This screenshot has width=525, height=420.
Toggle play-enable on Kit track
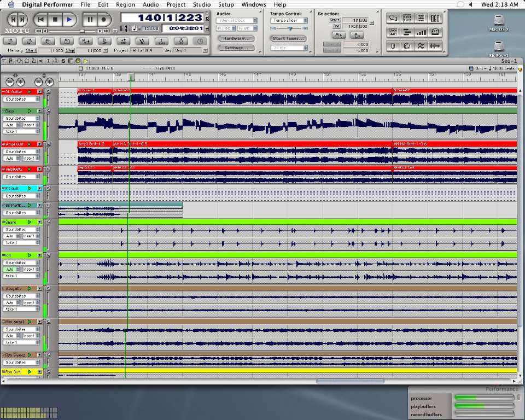point(30,255)
